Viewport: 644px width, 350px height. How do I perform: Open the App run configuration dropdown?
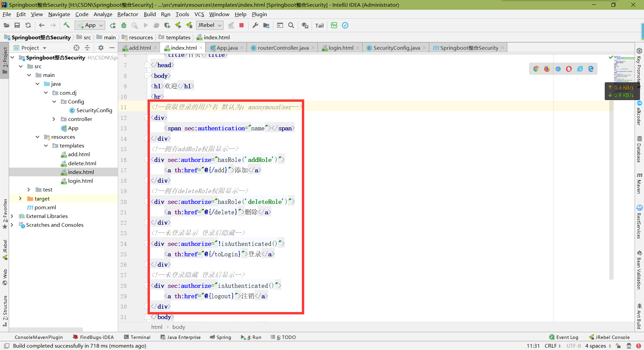[90, 25]
